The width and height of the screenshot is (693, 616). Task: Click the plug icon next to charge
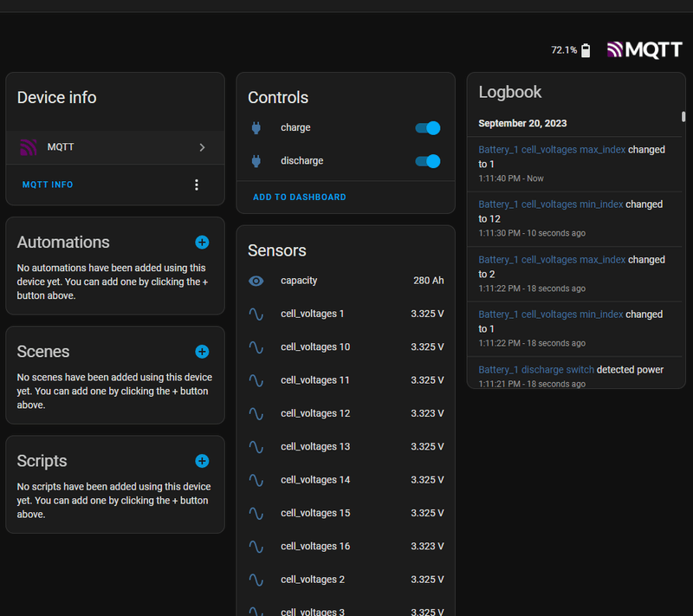click(256, 128)
